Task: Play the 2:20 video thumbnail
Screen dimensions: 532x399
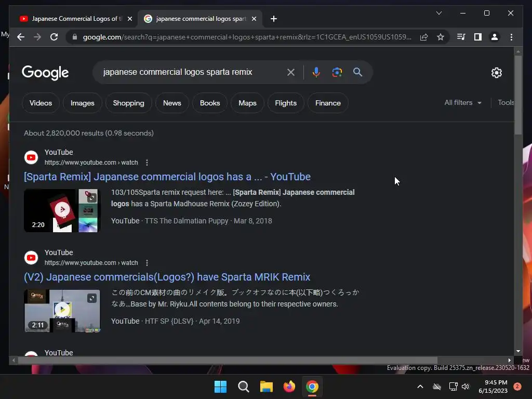Action: [x=62, y=211]
